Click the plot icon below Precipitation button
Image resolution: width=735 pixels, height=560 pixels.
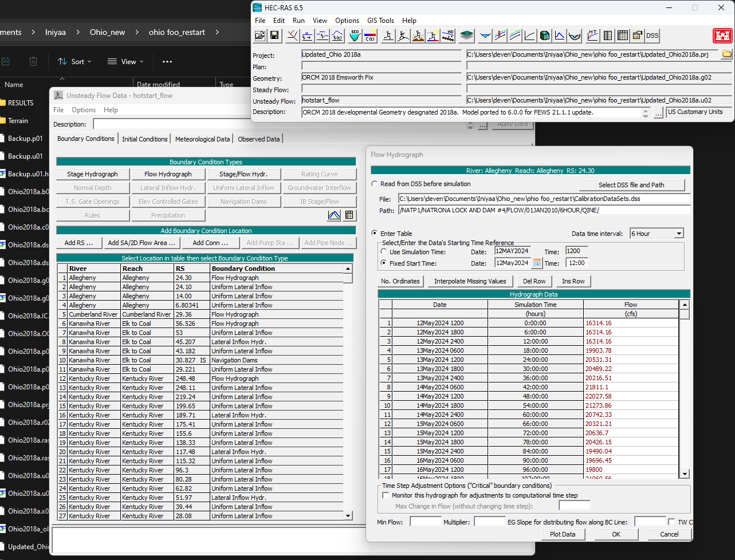(334, 215)
